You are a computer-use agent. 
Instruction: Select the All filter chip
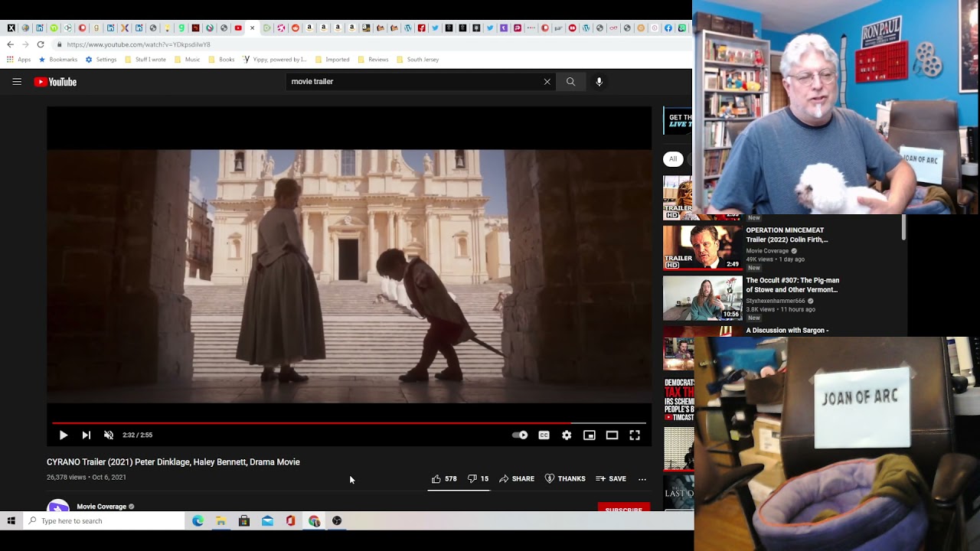[673, 159]
